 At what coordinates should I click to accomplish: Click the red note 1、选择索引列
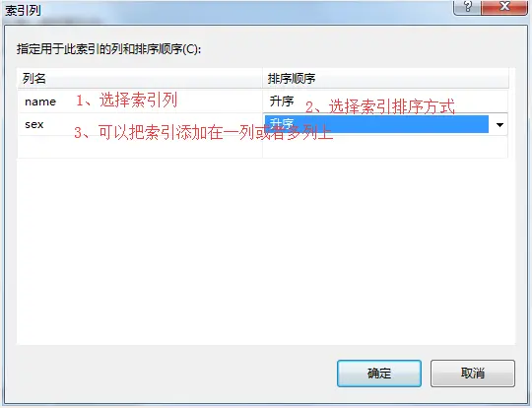click(126, 101)
